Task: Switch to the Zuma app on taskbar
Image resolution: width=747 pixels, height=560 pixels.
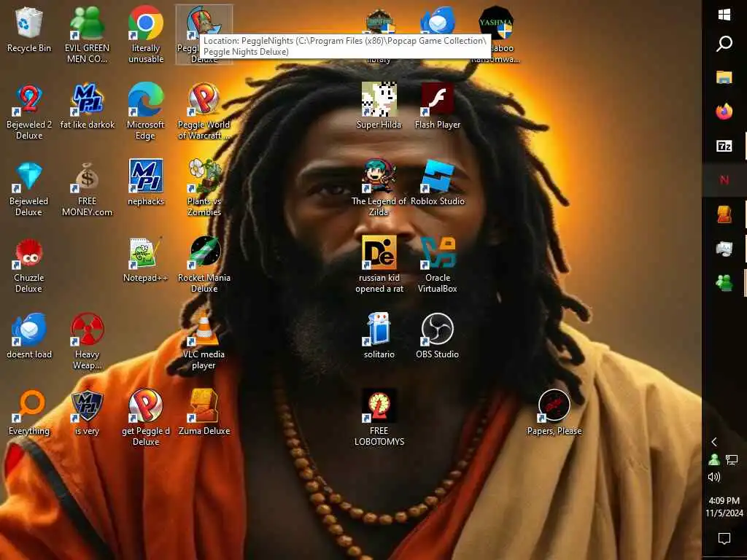Action: pos(724,214)
